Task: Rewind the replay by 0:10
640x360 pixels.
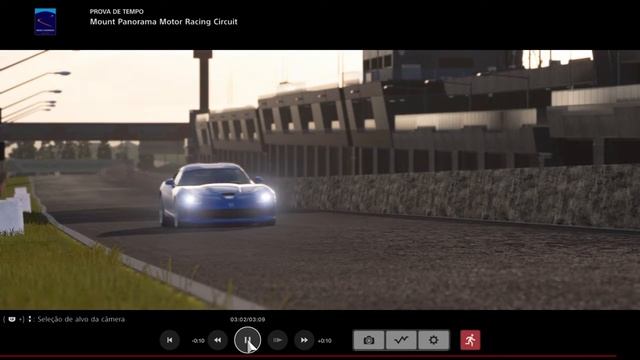Action: click(x=218, y=340)
